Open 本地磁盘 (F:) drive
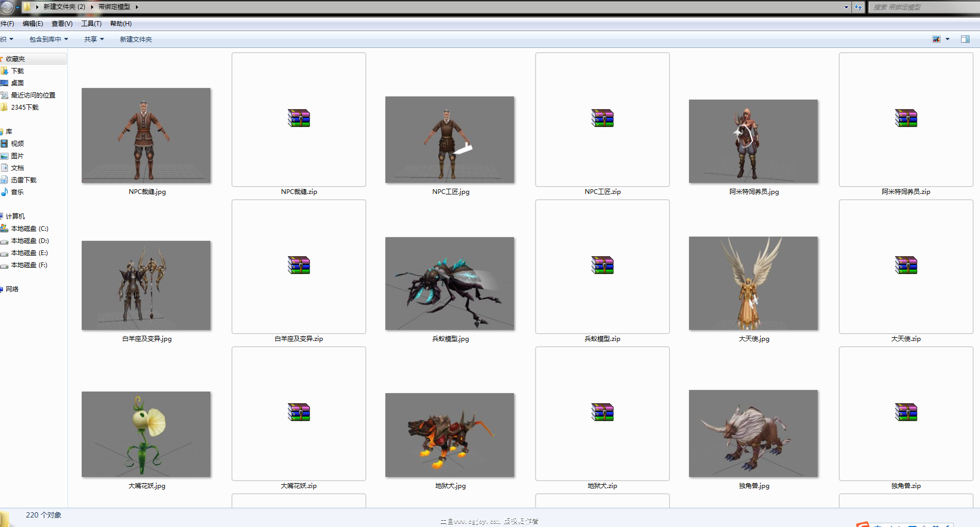980x527 pixels. 29,265
